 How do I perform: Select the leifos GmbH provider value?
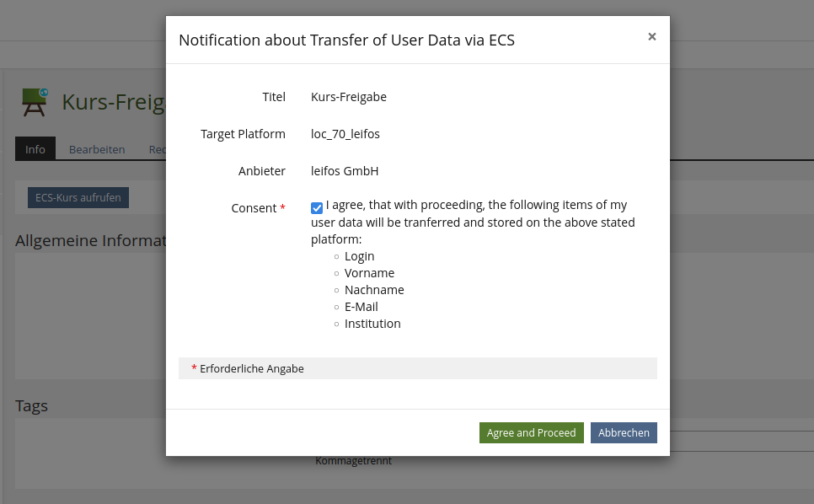(345, 171)
